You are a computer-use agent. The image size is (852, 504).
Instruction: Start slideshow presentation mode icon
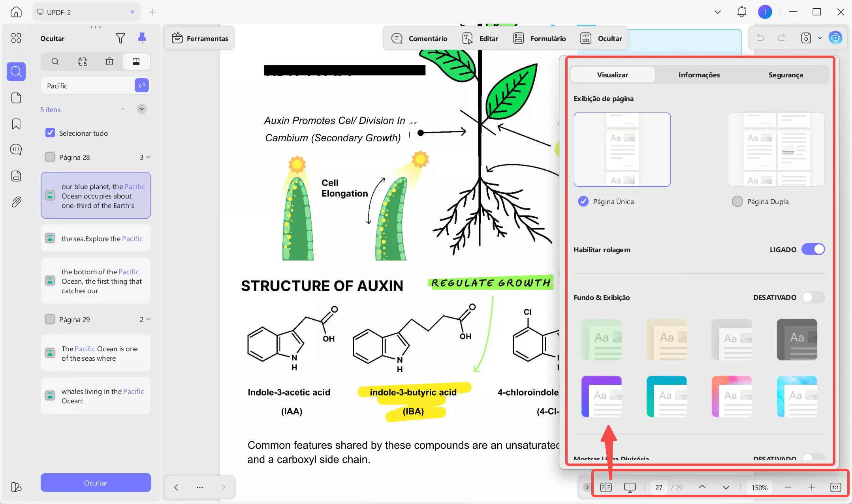point(630,487)
